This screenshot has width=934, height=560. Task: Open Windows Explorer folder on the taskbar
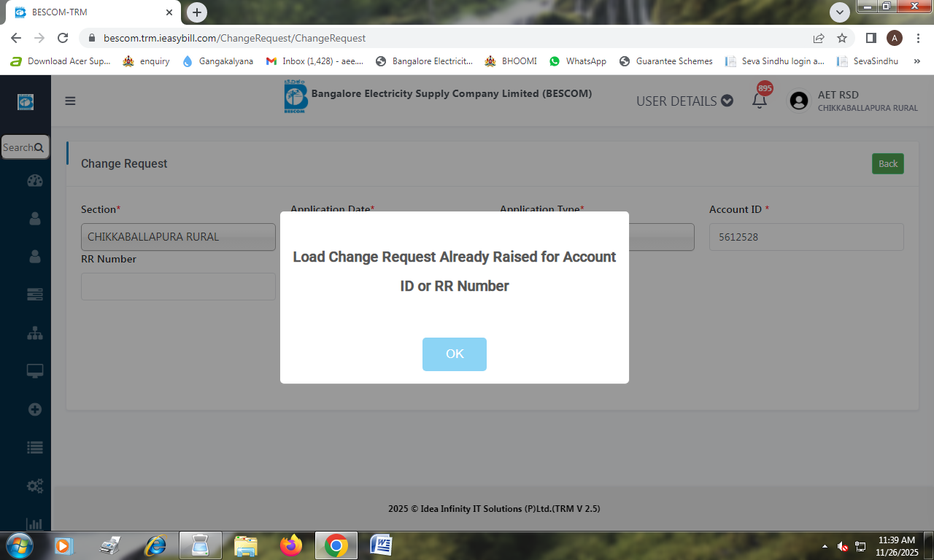245,545
